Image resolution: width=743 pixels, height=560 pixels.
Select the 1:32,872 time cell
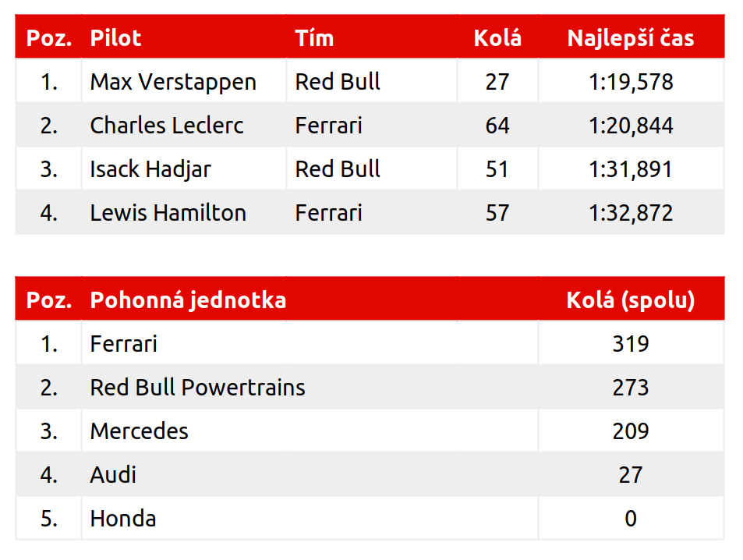point(630,213)
